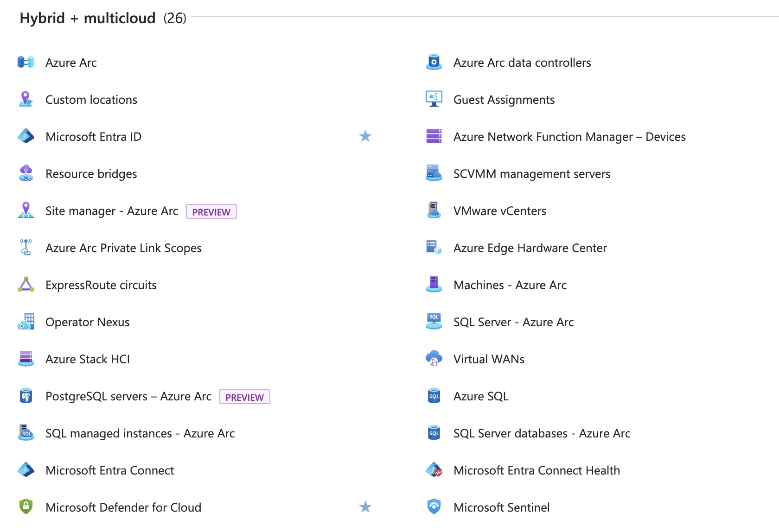Click the PREVIEW badge beside Site manager

click(211, 211)
